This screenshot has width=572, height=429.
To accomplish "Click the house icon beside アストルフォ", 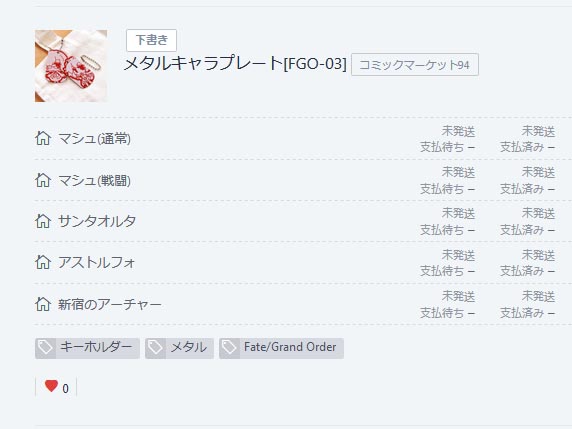I will [x=43, y=262].
